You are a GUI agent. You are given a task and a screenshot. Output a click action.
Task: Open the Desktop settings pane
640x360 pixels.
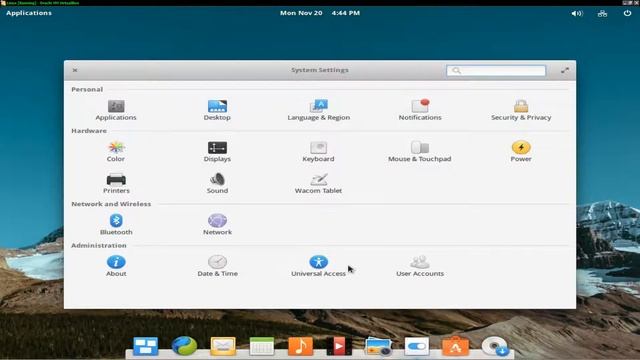tap(217, 110)
